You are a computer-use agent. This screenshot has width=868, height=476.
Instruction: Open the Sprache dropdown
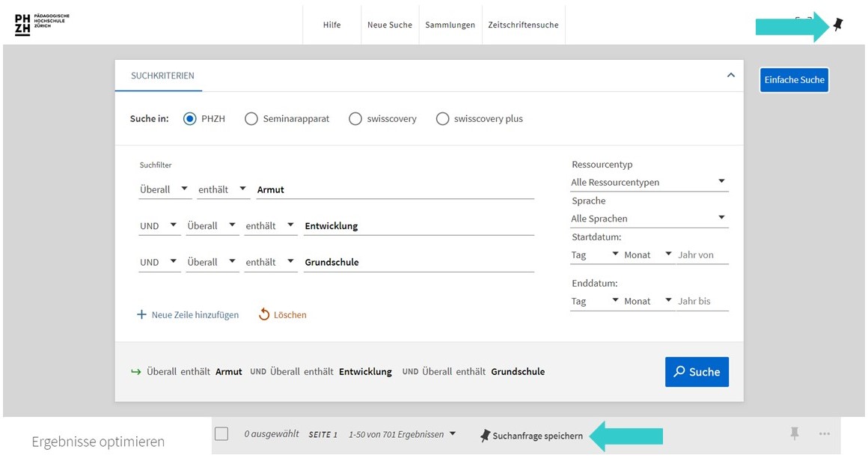(x=649, y=219)
